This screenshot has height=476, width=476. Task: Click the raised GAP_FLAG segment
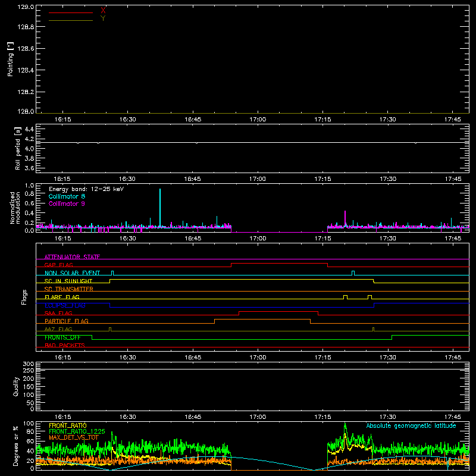(279, 263)
